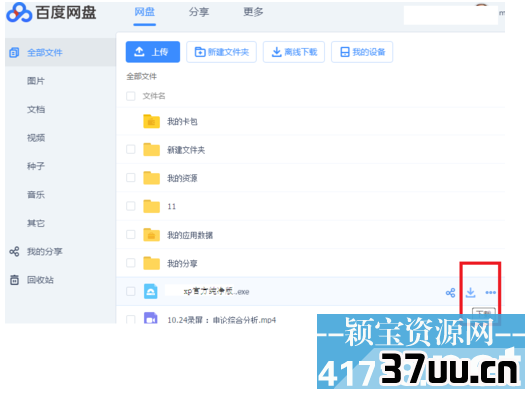Open the 我的分享 folder name in list
Image resolution: width=530 pixels, height=394 pixels.
182,264
